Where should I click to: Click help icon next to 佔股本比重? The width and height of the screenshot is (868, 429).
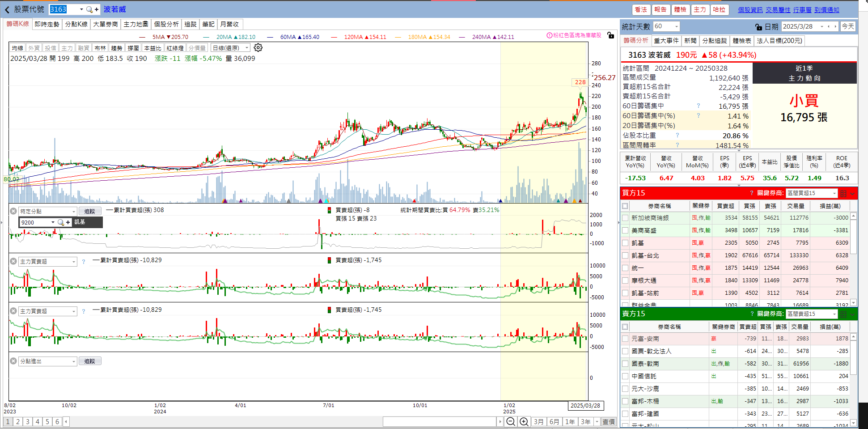[677, 135]
